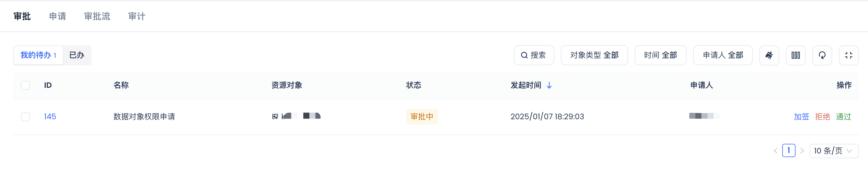Switch to the 申请 tab
This screenshot has width=868, height=180.
click(x=57, y=16)
